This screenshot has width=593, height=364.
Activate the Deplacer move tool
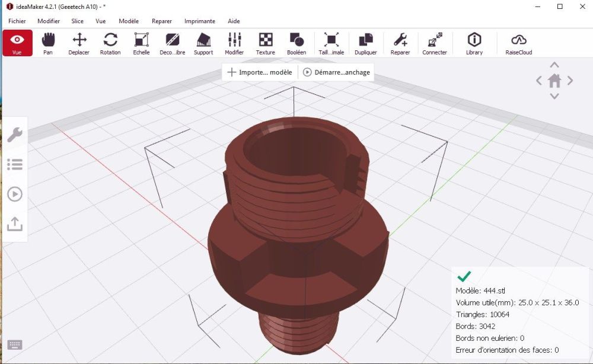[x=79, y=43]
